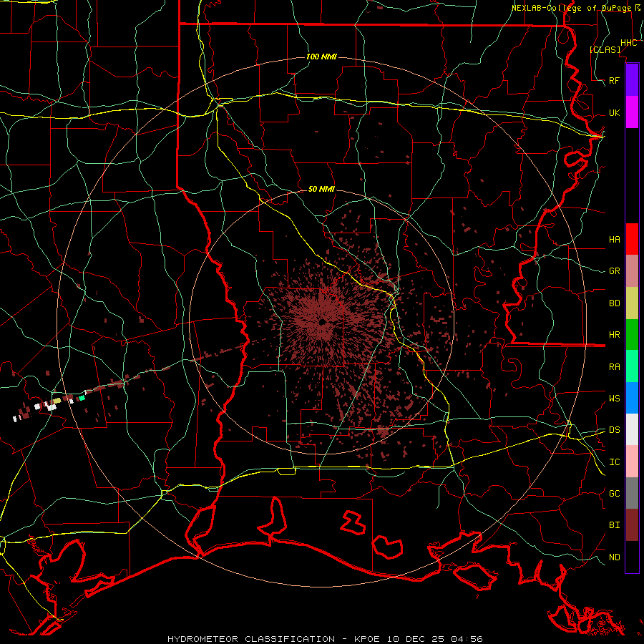The height and width of the screenshot is (644, 644).
Task: Click the [CLAS] legend header
Action: [x=605, y=49]
